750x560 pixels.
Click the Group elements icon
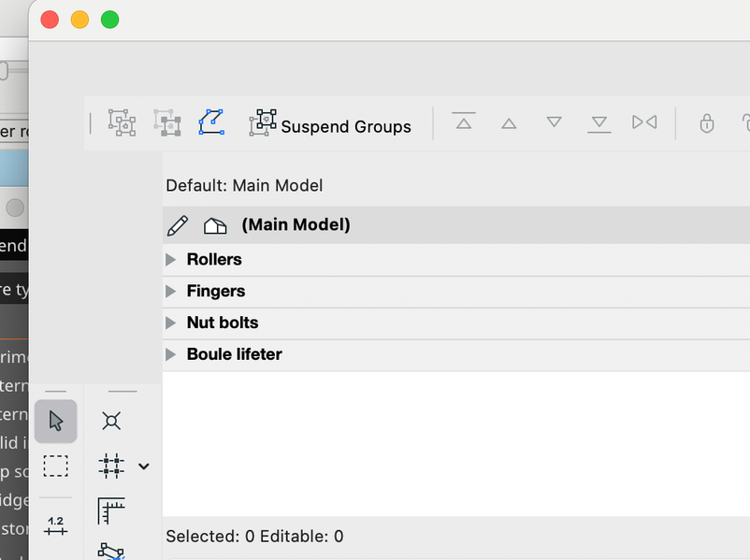[x=122, y=122]
